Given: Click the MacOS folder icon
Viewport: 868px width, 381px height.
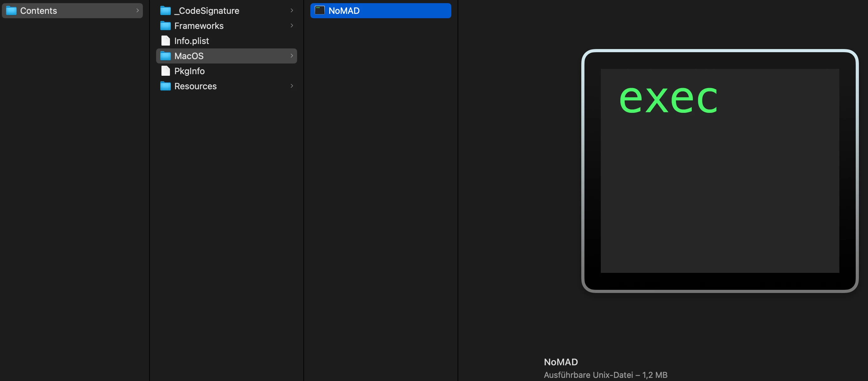Looking at the screenshot, I should coord(165,56).
